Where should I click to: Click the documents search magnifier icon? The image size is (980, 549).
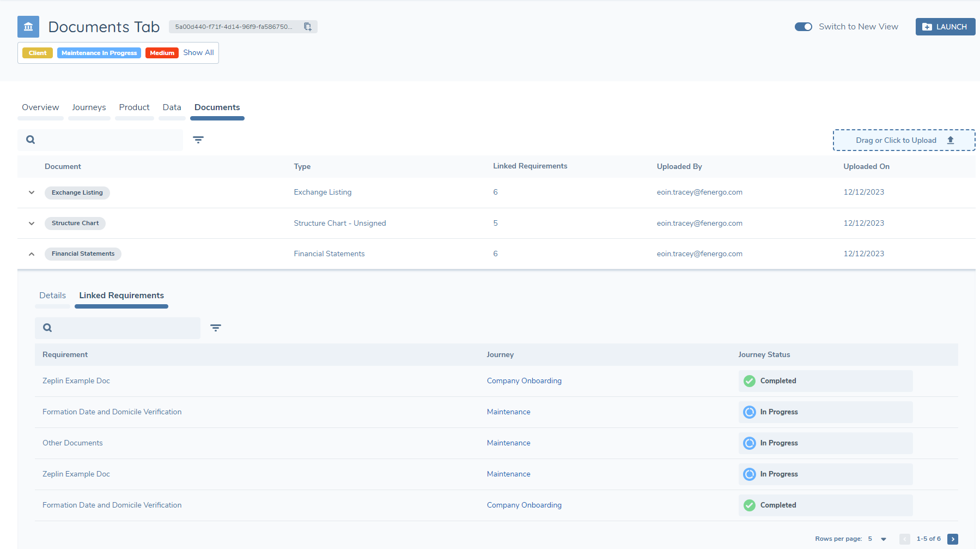tap(31, 140)
